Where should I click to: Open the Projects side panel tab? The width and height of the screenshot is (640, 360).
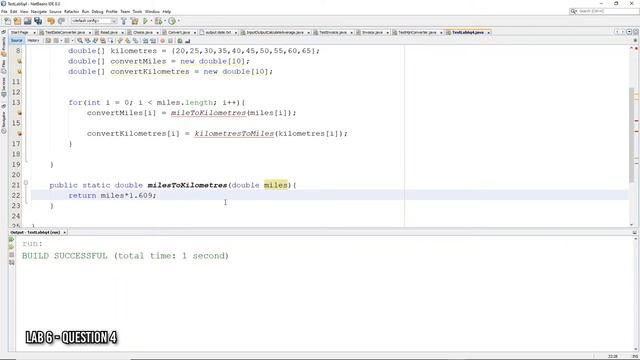point(4,46)
